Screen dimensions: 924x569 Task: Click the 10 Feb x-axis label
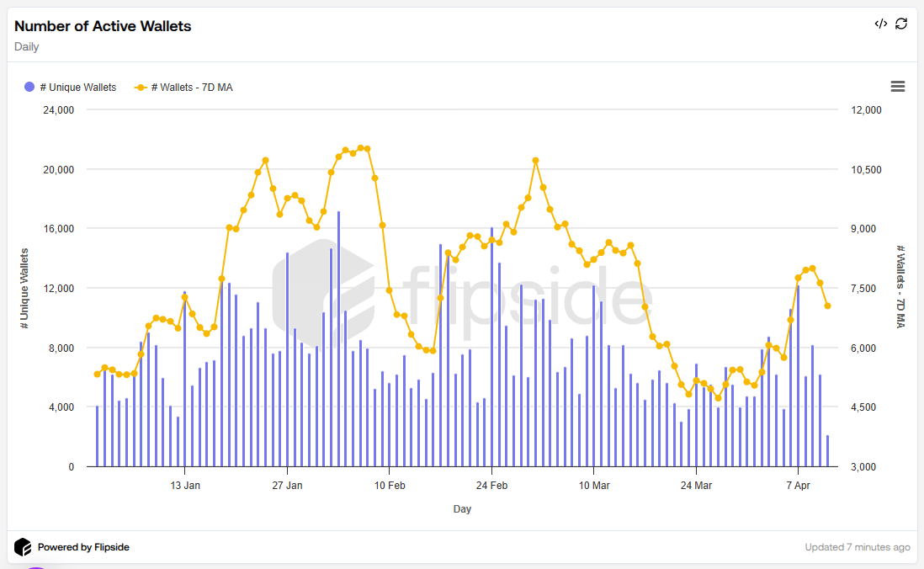coord(390,486)
